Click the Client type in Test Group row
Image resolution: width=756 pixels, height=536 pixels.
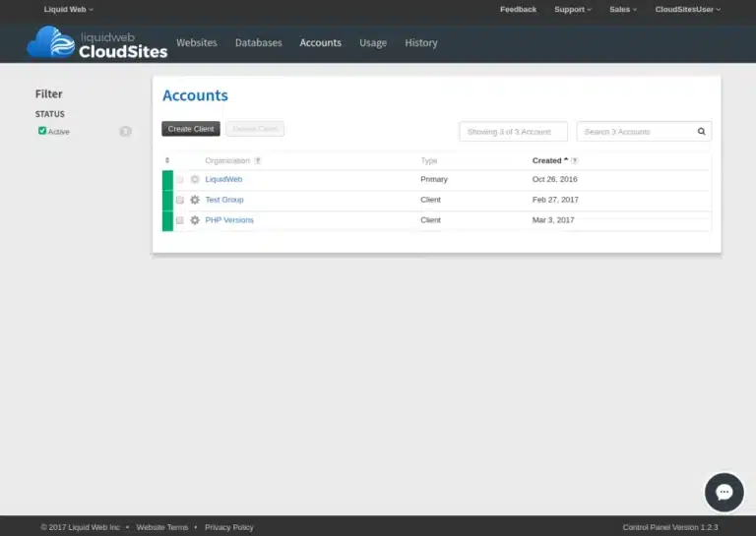click(430, 200)
